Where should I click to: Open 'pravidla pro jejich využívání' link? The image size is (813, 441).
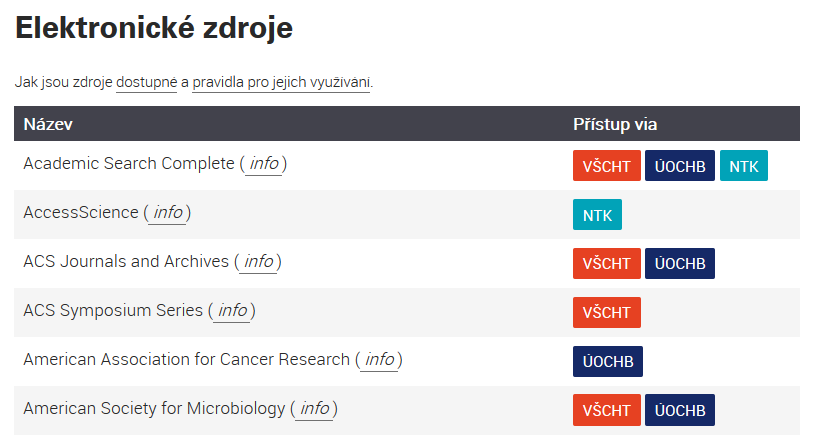(281, 82)
